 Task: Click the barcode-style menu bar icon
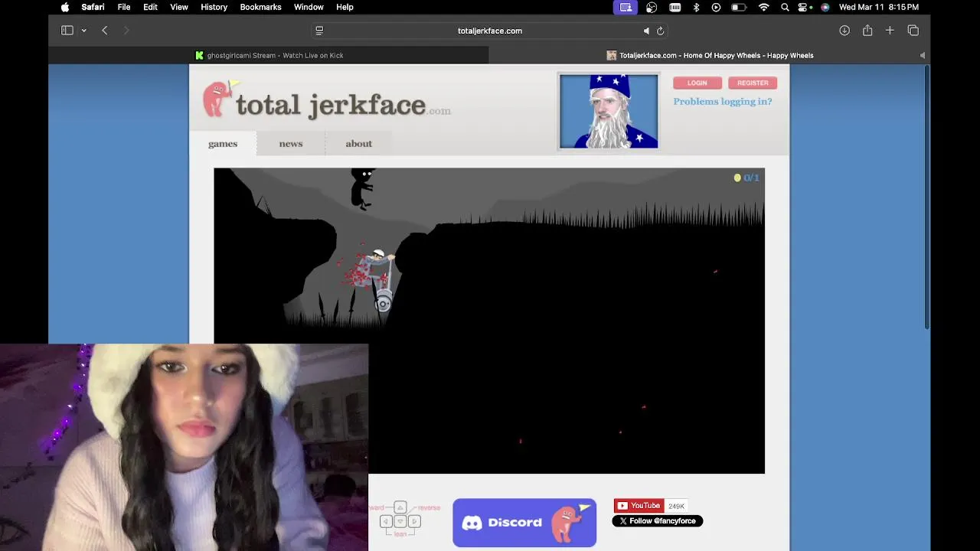pyautogui.click(x=675, y=7)
